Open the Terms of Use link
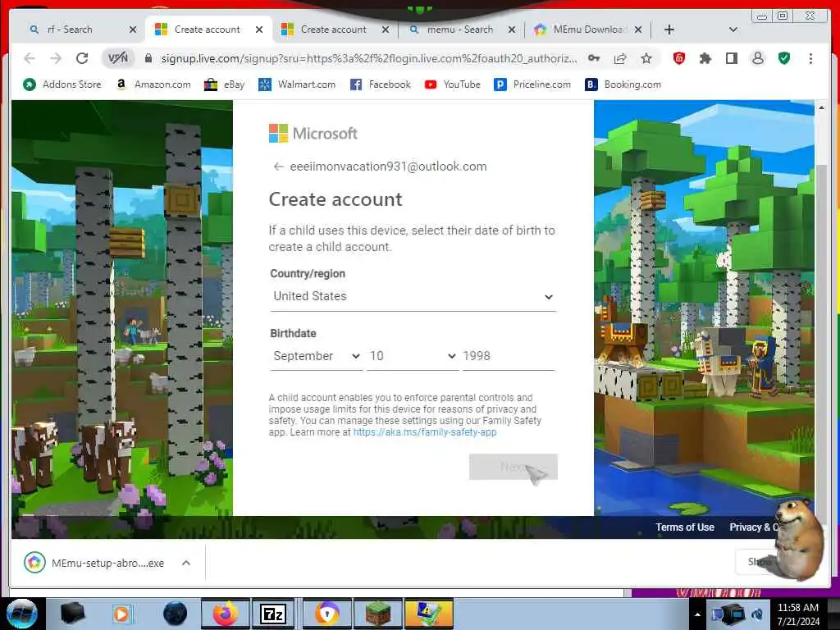The width and height of the screenshot is (840, 630). tap(685, 527)
